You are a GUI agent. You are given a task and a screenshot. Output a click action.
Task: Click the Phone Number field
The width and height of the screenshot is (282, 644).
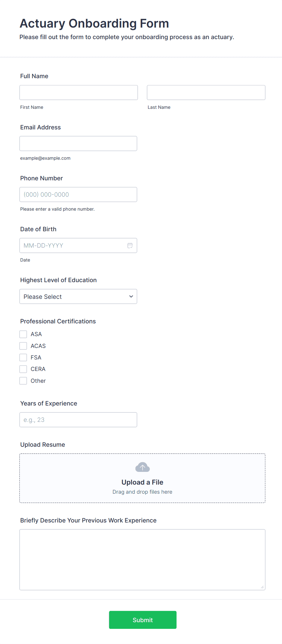78,195
